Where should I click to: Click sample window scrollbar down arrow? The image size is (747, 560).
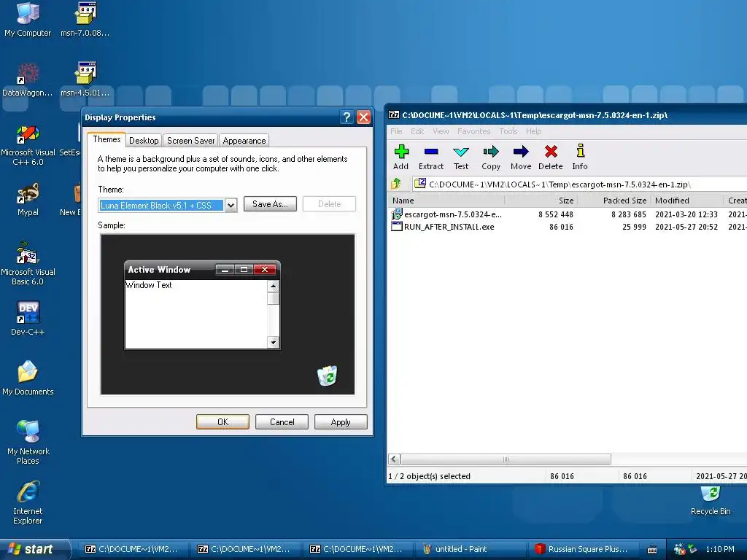pyautogui.click(x=273, y=342)
